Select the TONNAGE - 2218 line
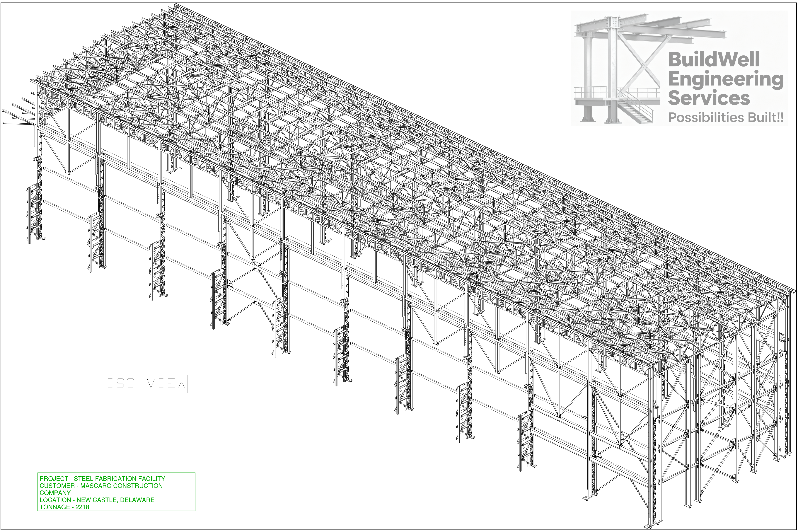The height and width of the screenshot is (532, 798). click(64, 507)
